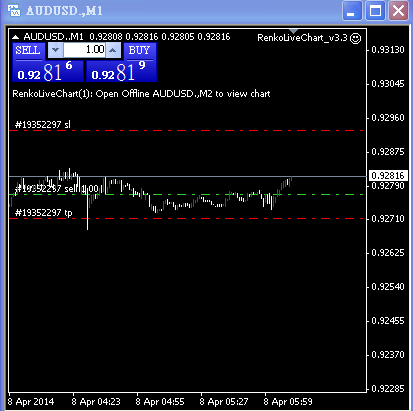This screenshot has height=411, width=413.
Task: Close the AUDUSD chart window
Action: pyautogui.click(x=399, y=11)
